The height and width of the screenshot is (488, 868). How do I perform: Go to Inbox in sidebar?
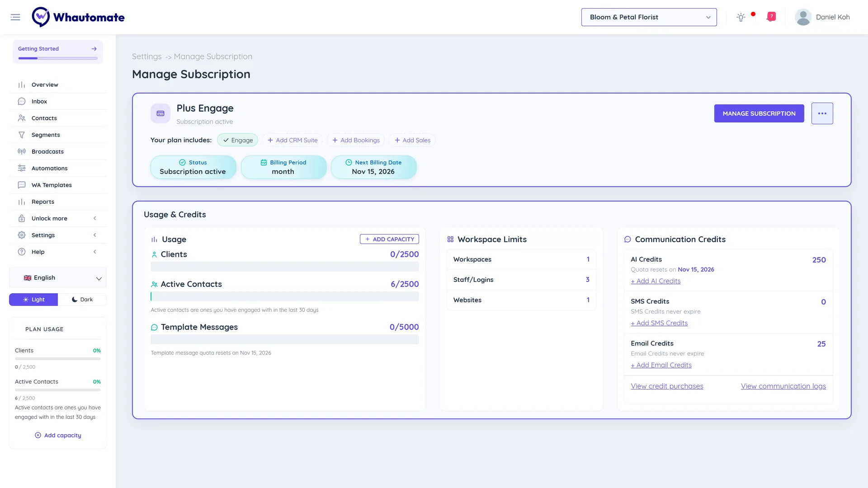58,102
